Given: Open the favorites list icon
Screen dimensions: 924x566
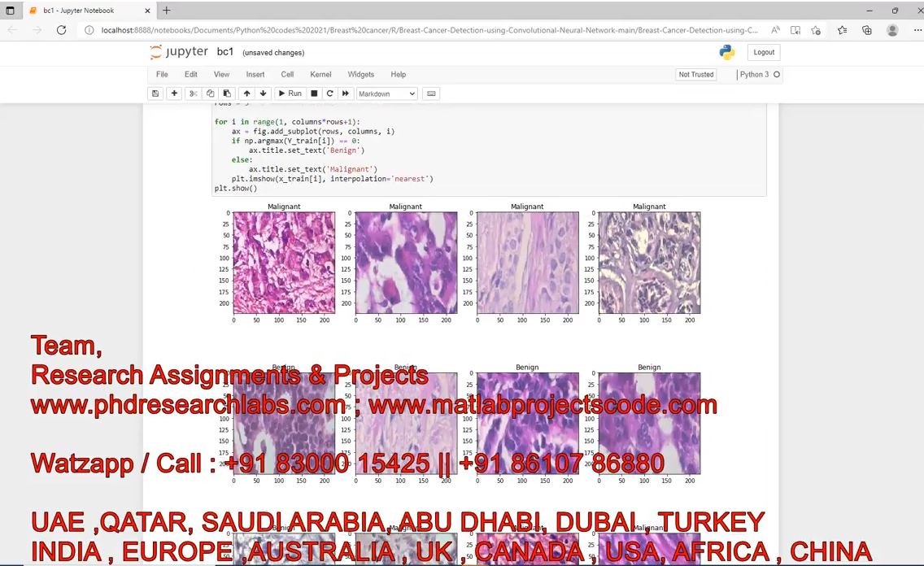Looking at the screenshot, I should click(x=842, y=30).
